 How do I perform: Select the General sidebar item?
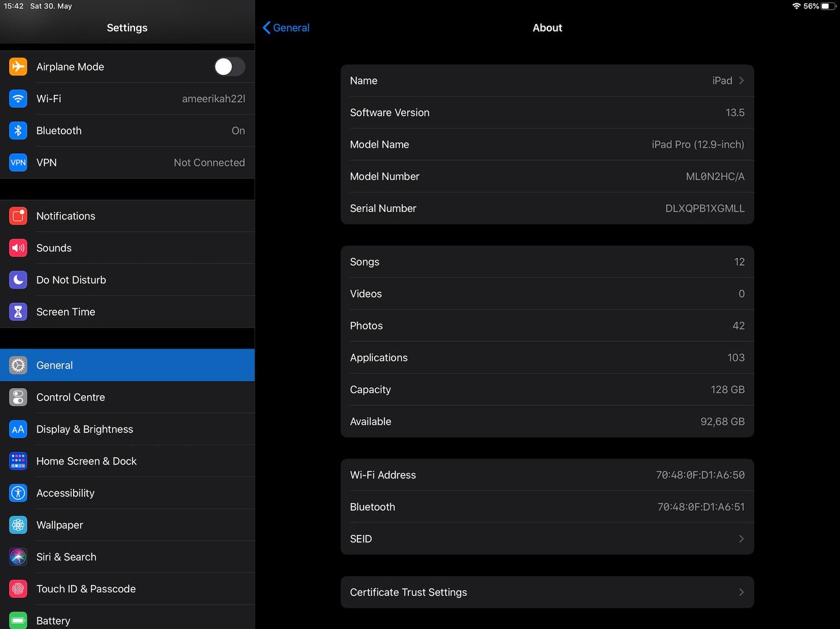coord(127,366)
